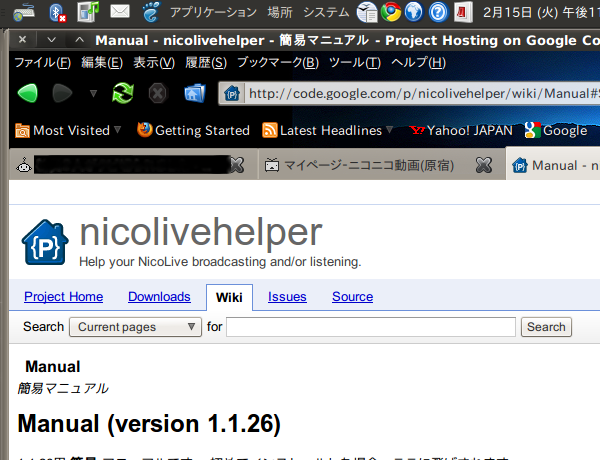The image size is (600, 460).
Task: Click the wiki search text field
Action: click(x=371, y=327)
